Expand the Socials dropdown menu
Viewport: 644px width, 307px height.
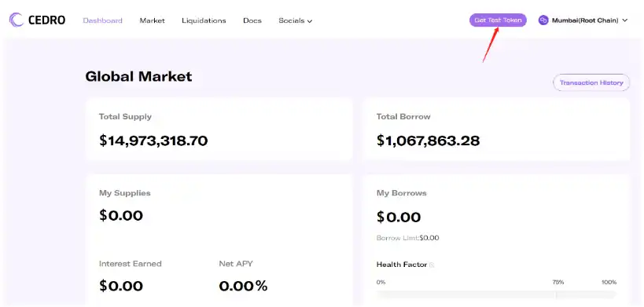click(x=296, y=20)
